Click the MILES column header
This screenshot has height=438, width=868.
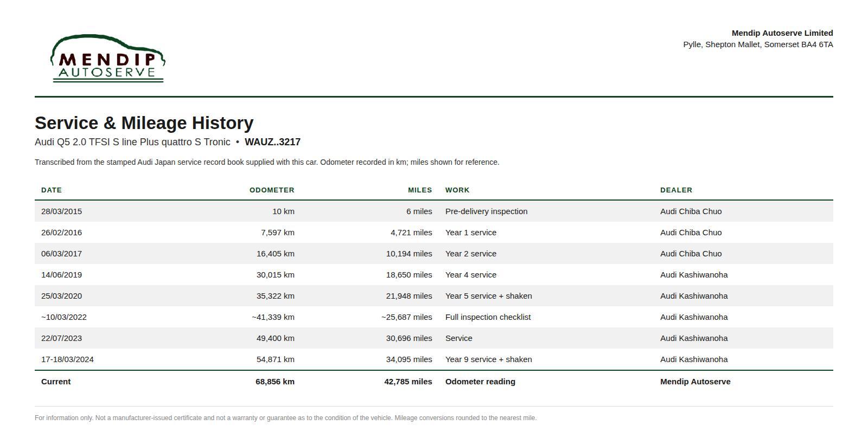(420, 190)
